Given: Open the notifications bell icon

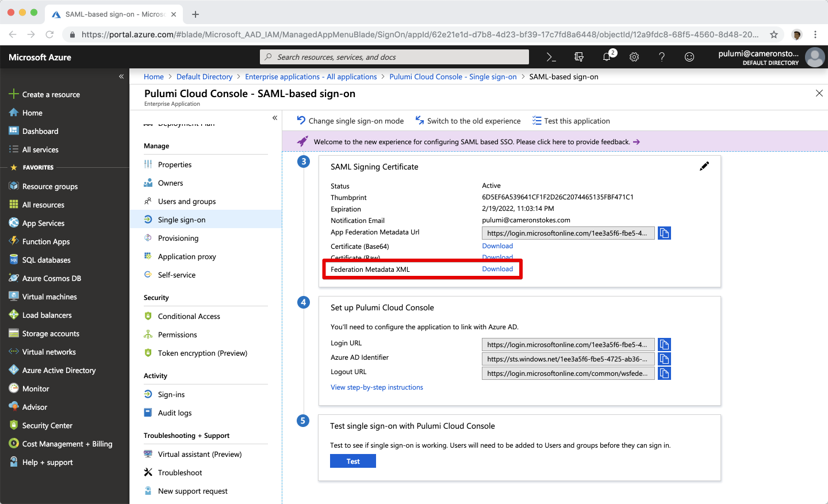Looking at the screenshot, I should 607,57.
